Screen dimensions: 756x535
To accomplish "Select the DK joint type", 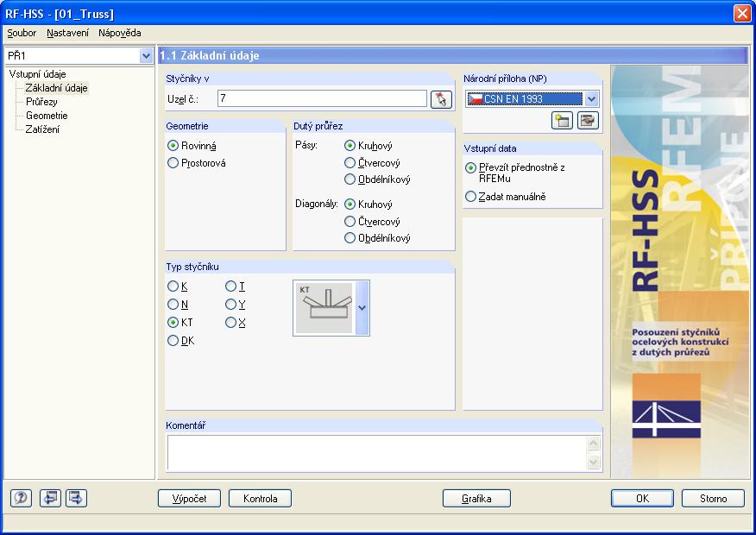I will pyautogui.click(x=181, y=341).
